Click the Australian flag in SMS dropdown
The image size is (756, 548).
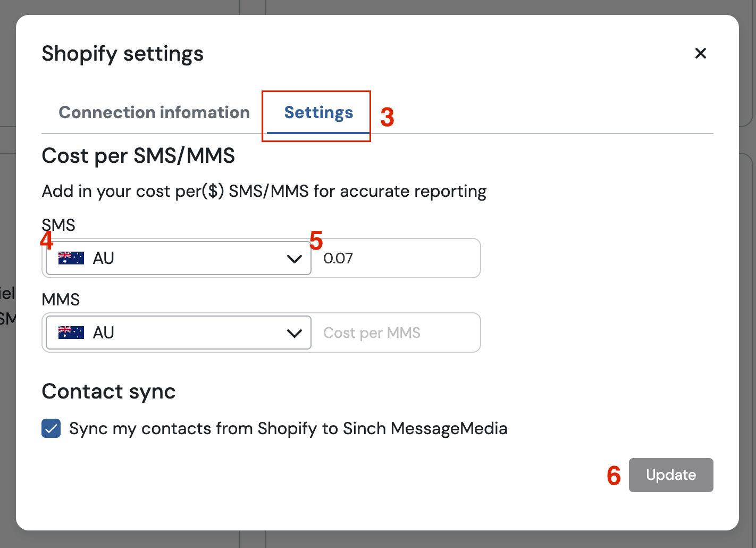pyautogui.click(x=71, y=258)
